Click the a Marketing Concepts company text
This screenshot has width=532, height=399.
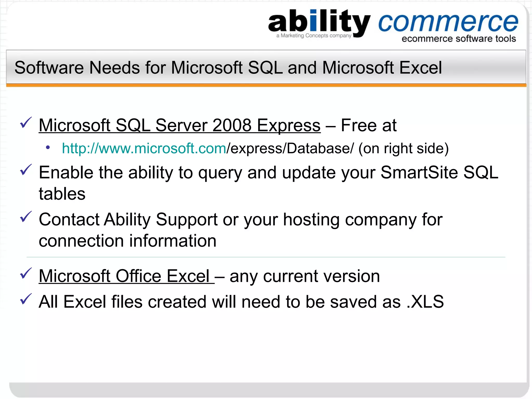coord(314,36)
